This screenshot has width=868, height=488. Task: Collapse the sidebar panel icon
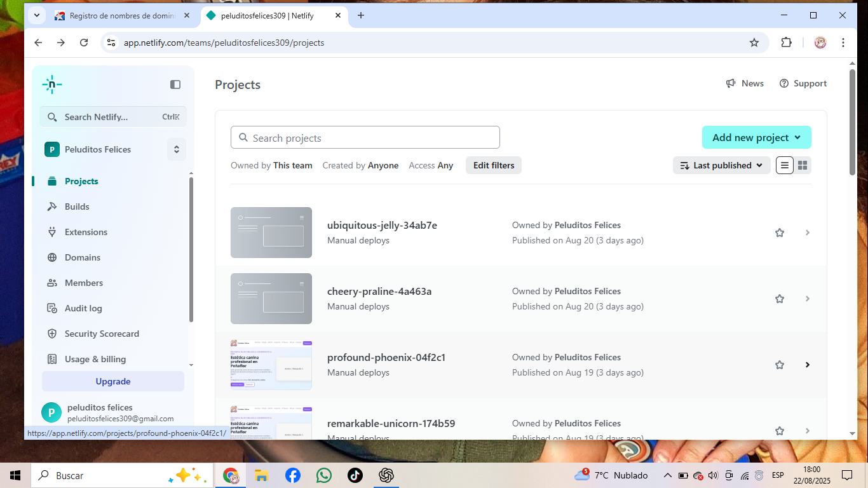tap(175, 85)
